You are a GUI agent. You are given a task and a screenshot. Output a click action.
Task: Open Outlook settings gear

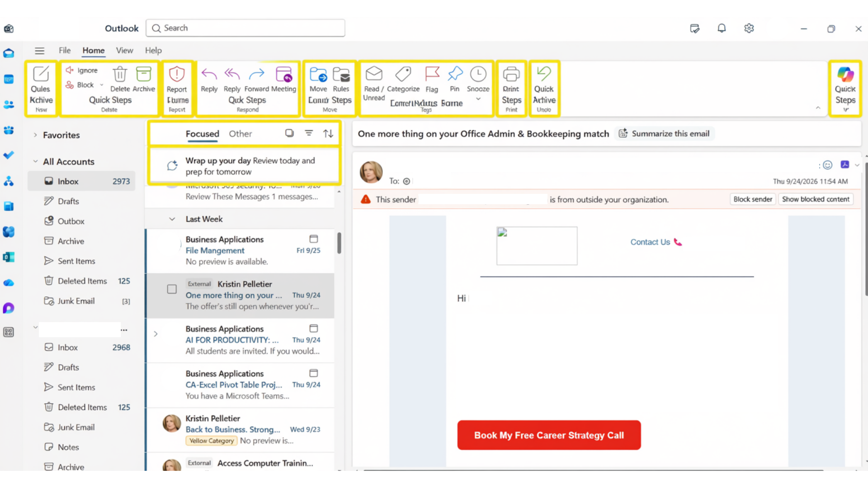pyautogui.click(x=749, y=28)
